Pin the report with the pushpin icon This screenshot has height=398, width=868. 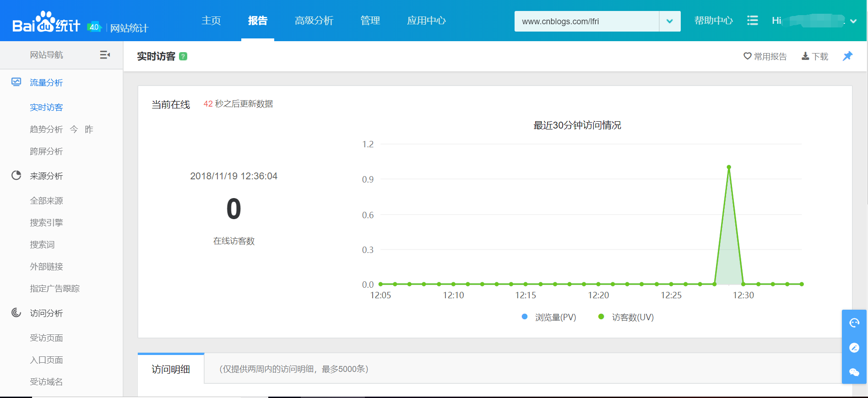pos(847,56)
